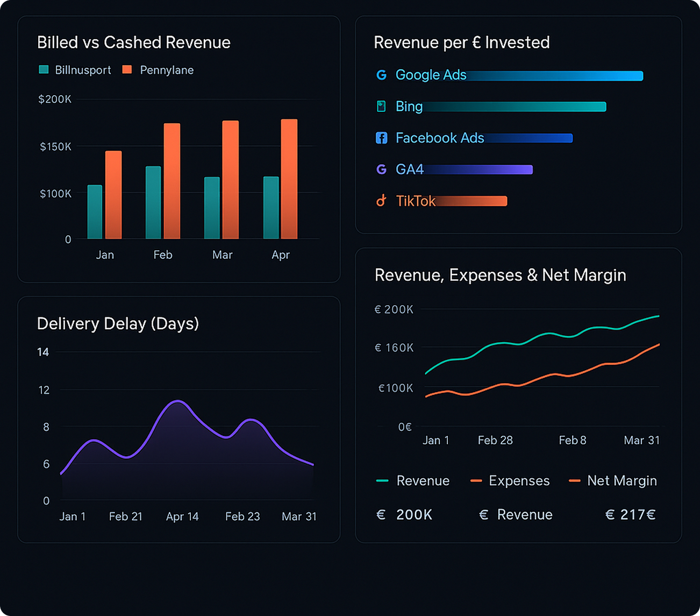This screenshot has height=616, width=700.
Task: Click the Feb axis label in bar chart
Action: coord(163,255)
